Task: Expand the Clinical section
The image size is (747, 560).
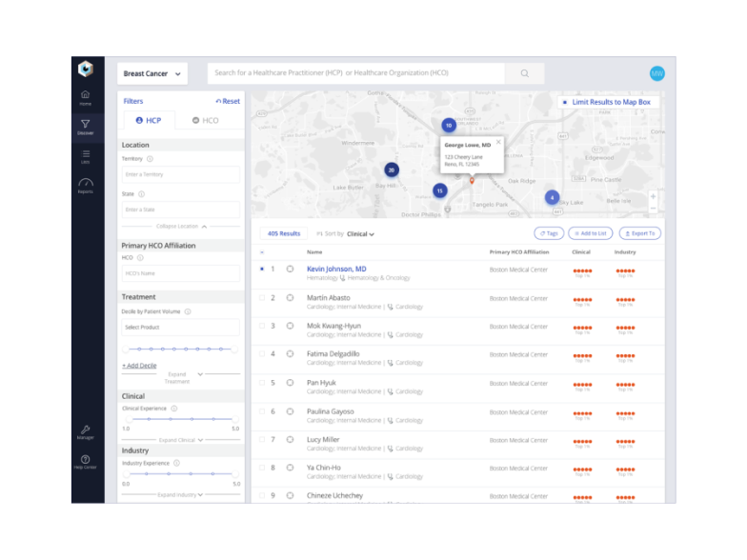Action: (x=181, y=440)
